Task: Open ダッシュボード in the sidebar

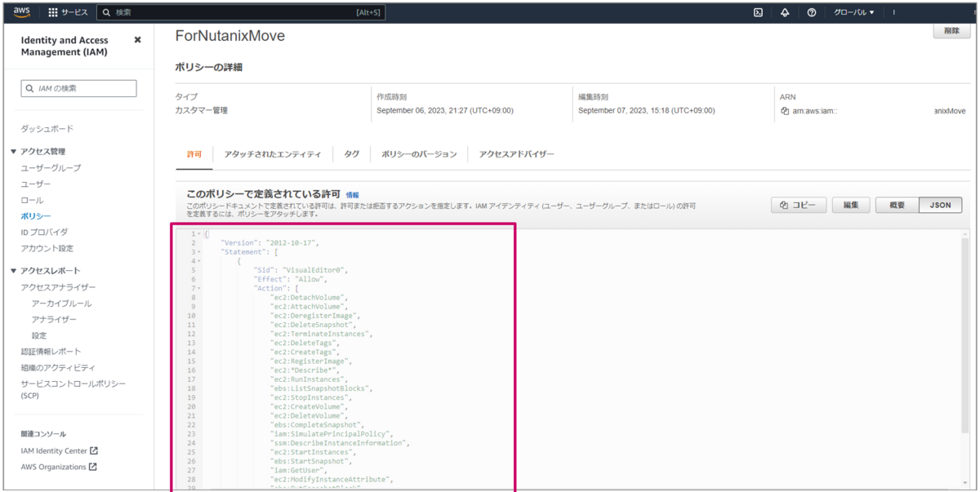Action: click(x=47, y=129)
